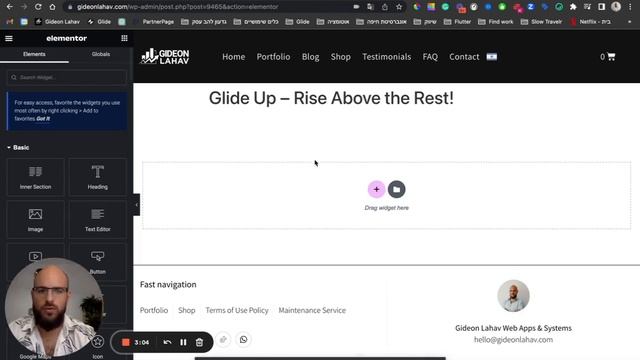Open the Elementor widgets grid icon
This screenshot has height=360, width=640.
point(124,38)
